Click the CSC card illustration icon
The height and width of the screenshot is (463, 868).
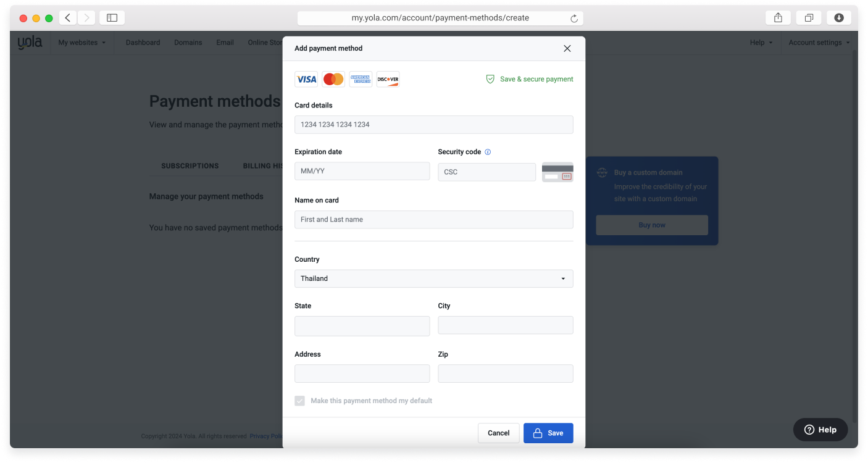point(557,172)
